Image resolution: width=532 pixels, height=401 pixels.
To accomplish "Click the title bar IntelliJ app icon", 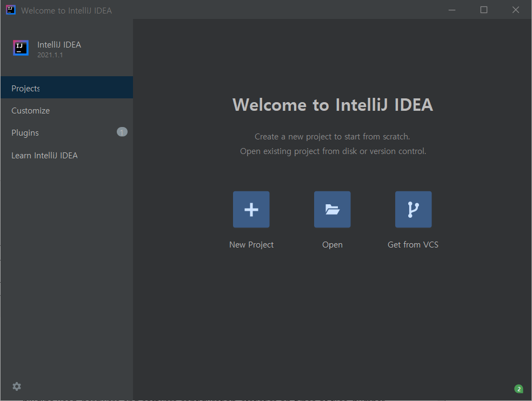I will click(x=11, y=10).
